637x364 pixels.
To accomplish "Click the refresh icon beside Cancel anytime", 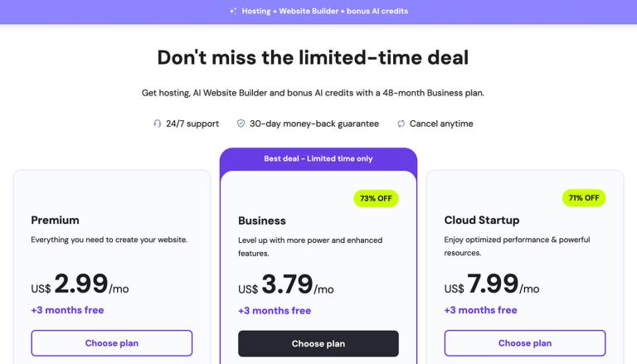I will [401, 124].
